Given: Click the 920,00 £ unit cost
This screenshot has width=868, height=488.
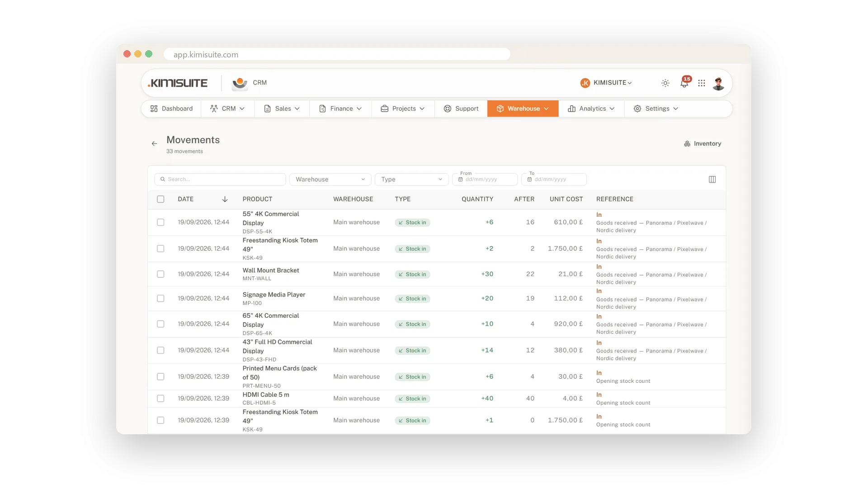Looking at the screenshot, I should [x=568, y=324].
